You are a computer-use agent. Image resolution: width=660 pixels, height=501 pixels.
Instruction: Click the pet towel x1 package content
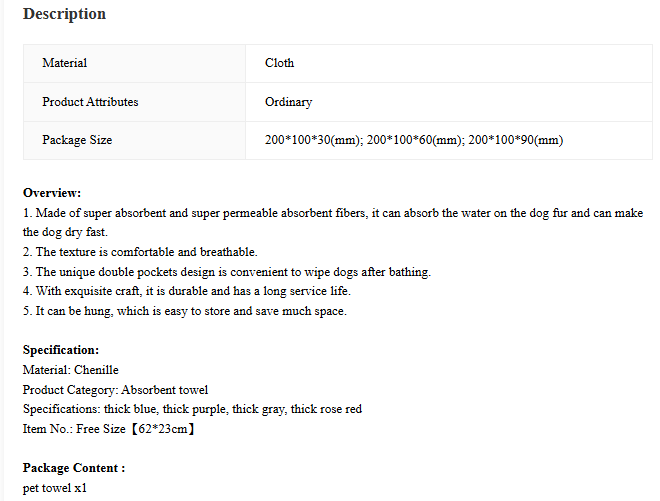tap(55, 488)
